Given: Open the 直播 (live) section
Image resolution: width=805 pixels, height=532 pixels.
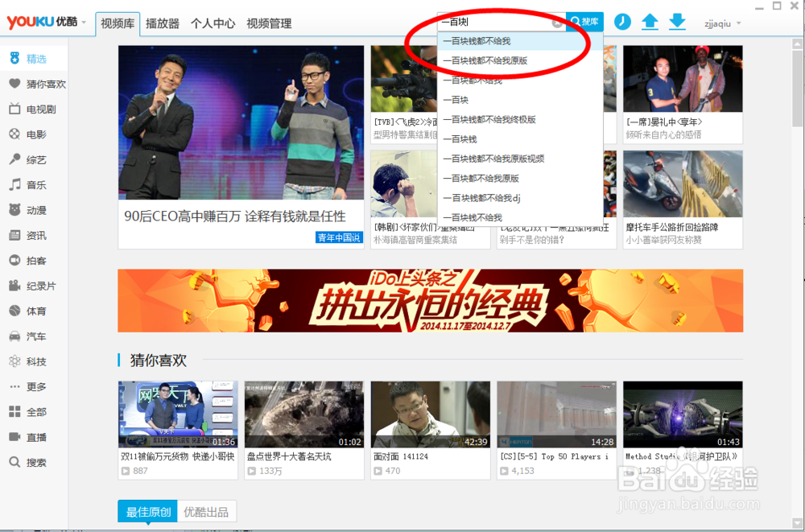Looking at the screenshot, I should [36, 437].
